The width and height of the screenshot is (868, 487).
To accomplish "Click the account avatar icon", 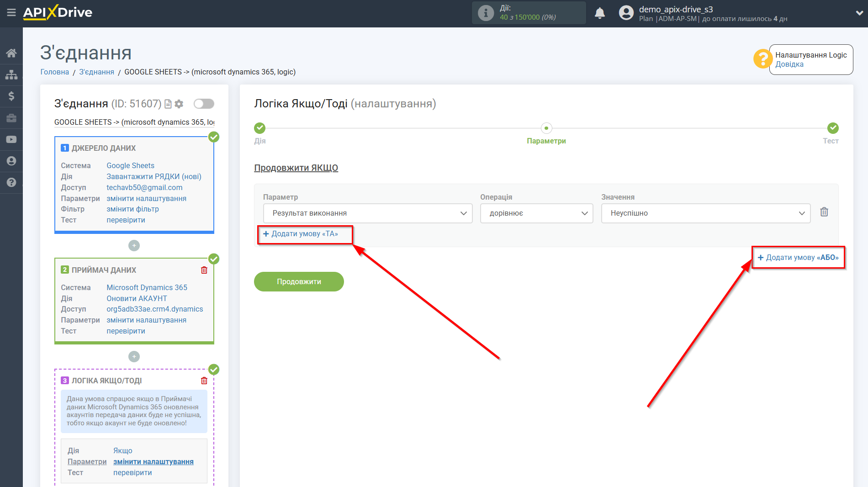I will 626,13.
